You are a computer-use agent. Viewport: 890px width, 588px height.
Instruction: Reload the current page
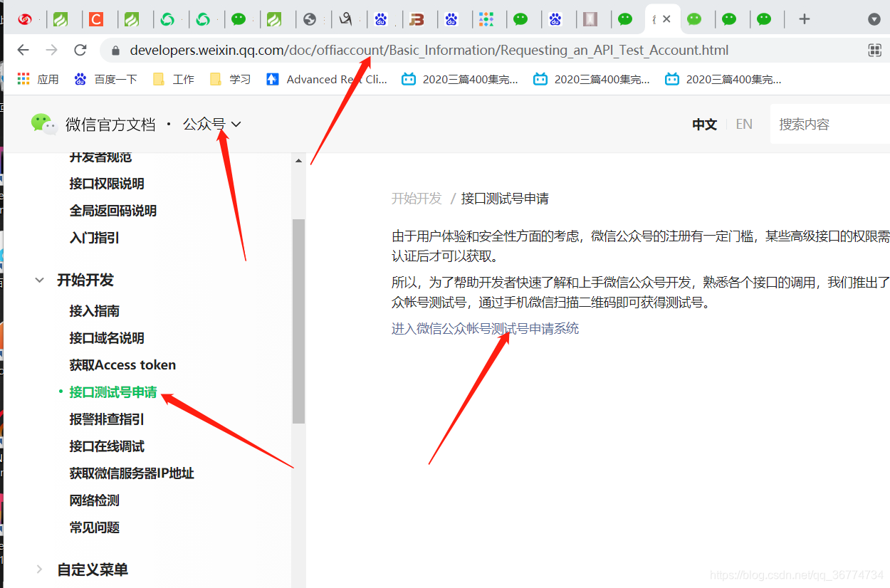[x=80, y=50]
